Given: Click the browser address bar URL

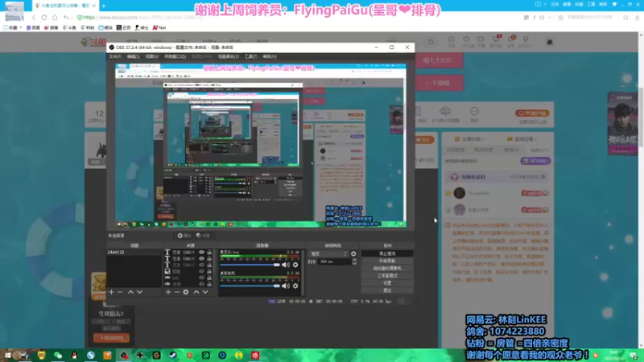Looking at the screenshot, I should (142, 18).
